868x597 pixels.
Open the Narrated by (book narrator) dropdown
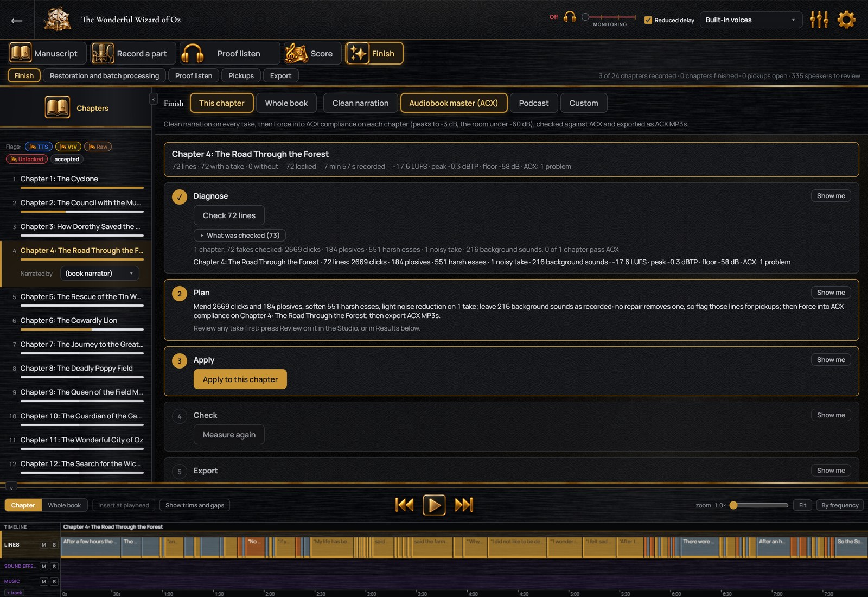click(x=99, y=274)
